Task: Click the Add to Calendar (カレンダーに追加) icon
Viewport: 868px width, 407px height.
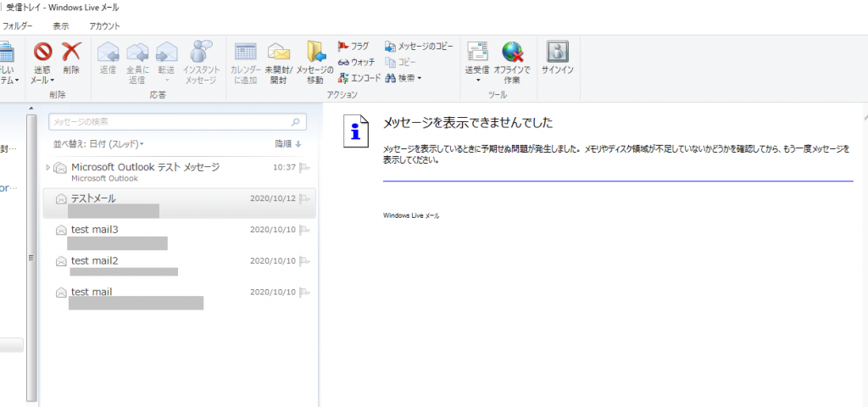Action: 245,52
